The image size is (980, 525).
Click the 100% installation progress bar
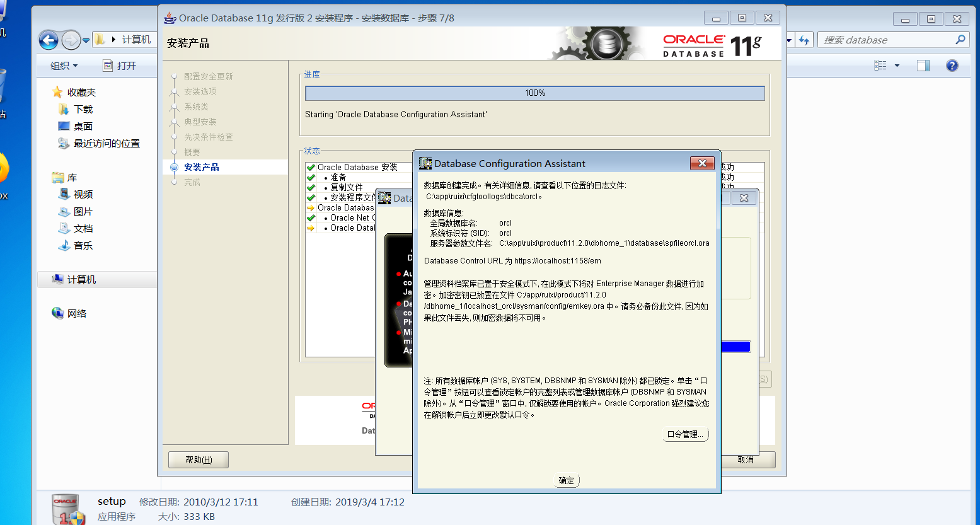point(535,93)
